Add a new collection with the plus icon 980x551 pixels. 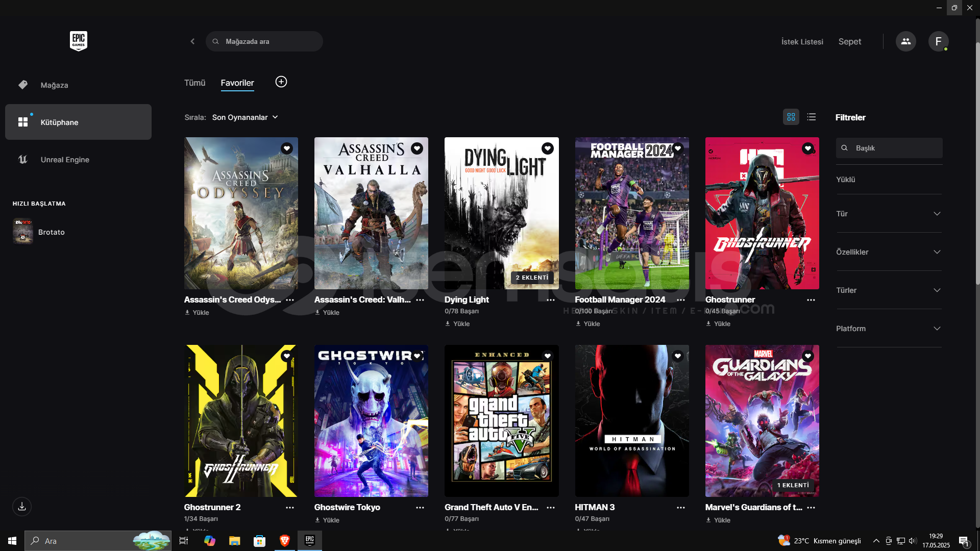click(x=281, y=82)
